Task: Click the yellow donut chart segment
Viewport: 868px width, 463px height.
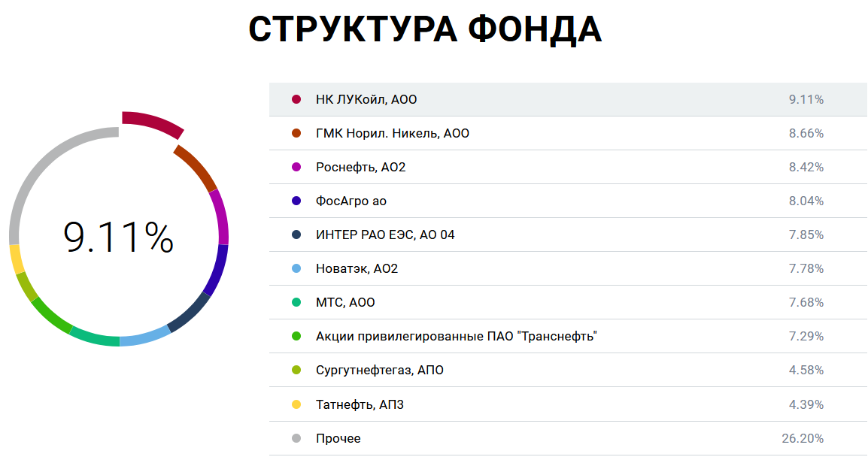Action: (16, 259)
